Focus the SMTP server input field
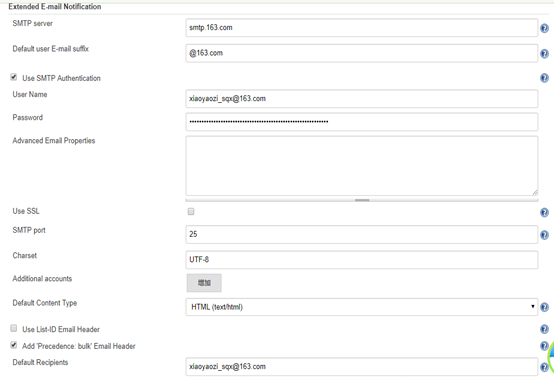The height and width of the screenshot is (380, 554). point(362,28)
